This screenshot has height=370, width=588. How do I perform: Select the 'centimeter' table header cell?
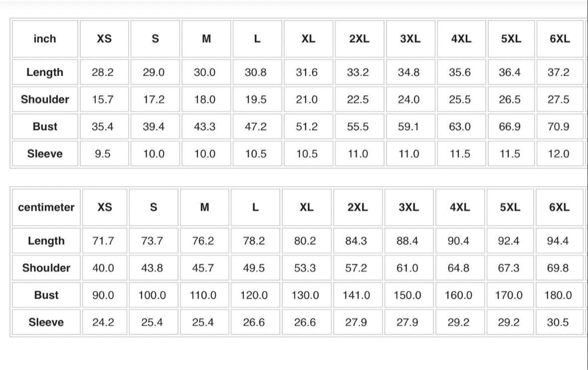(46, 207)
